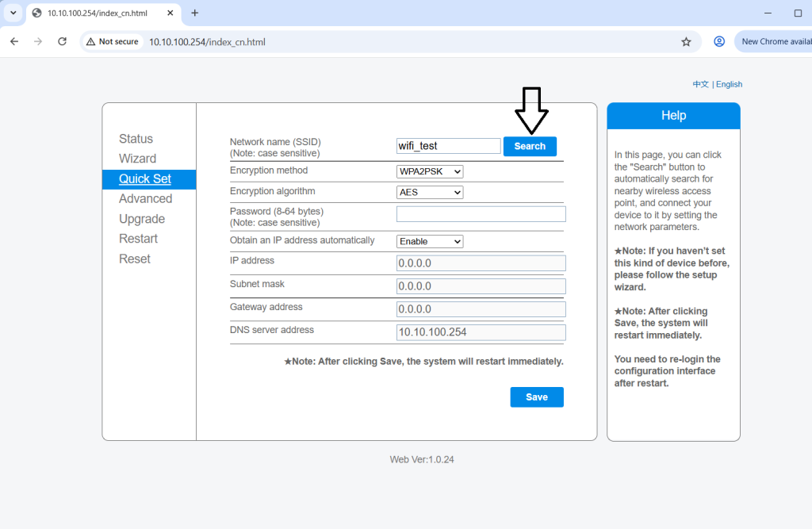Close the 10.10.100.254 browser tab
The image size is (812, 529).
click(170, 13)
